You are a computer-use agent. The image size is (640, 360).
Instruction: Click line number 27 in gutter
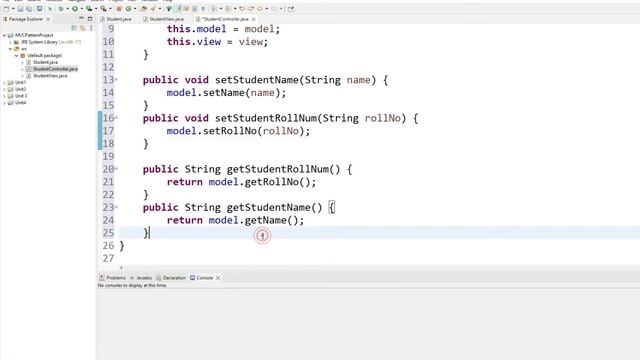coord(108,258)
